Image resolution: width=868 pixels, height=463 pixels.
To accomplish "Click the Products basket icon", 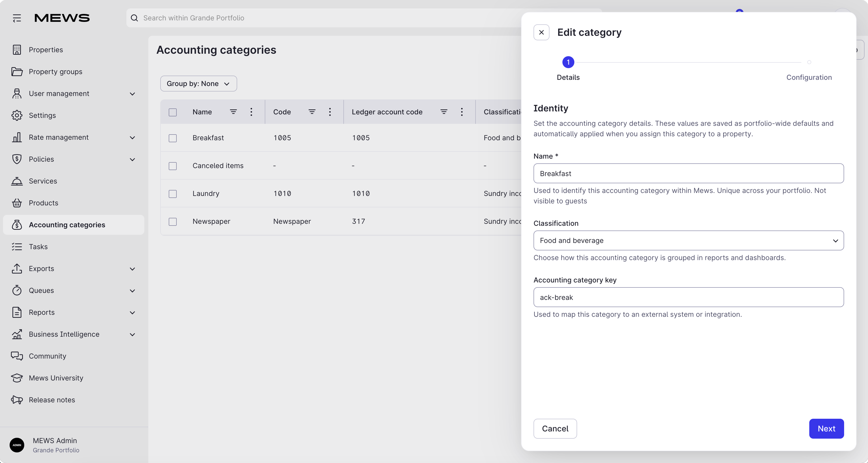I will [x=17, y=203].
